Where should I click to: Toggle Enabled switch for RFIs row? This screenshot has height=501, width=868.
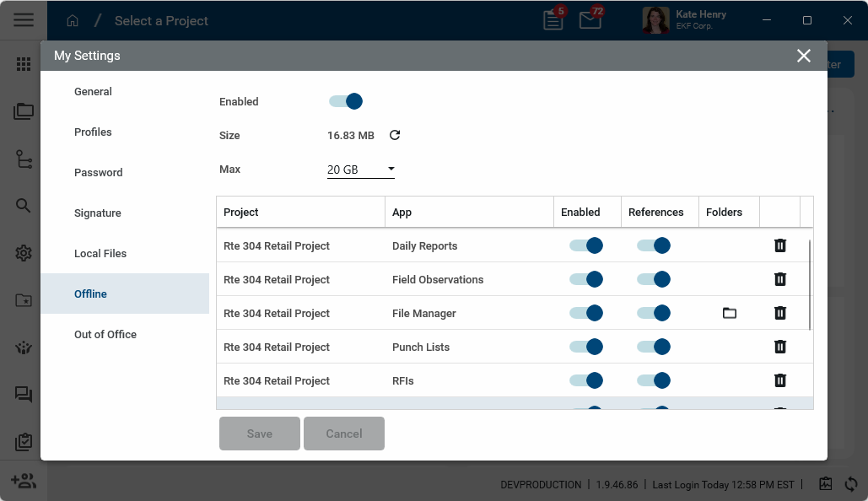586,380
